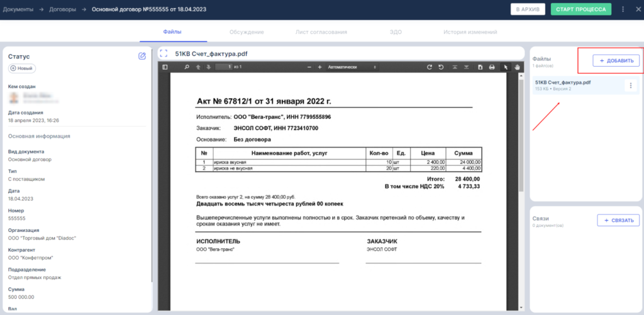Viewport: 644px width, 315px height.
Task: Zoom out the PDF with minus
Action: point(309,67)
